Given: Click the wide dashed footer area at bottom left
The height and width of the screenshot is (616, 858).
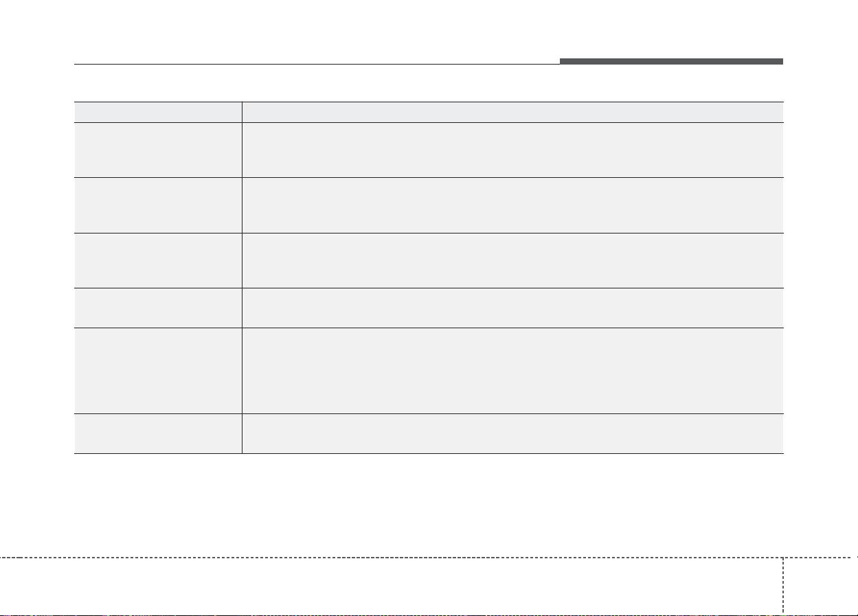Looking at the screenshot, I should tap(392, 584).
